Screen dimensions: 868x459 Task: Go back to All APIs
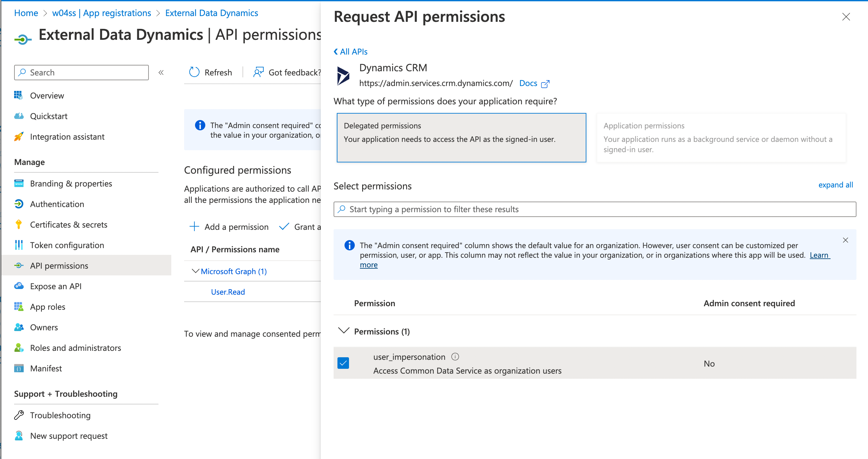[350, 52]
